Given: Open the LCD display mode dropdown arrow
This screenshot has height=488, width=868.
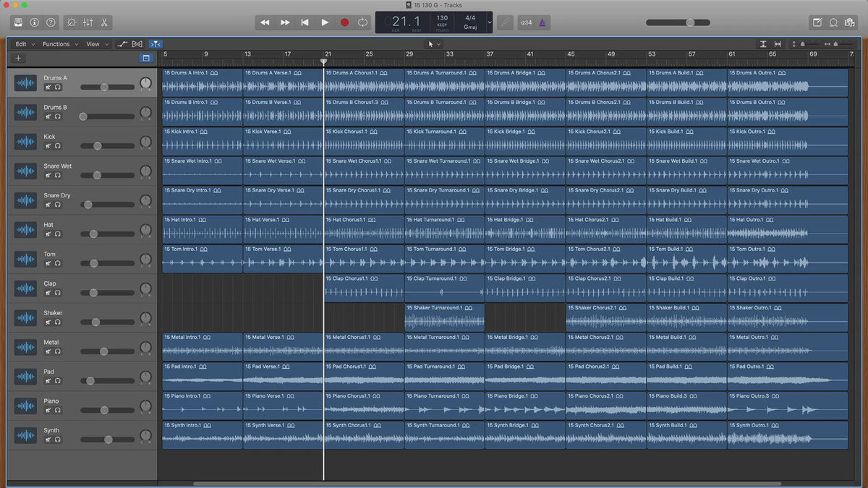Looking at the screenshot, I should (x=490, y=22).
